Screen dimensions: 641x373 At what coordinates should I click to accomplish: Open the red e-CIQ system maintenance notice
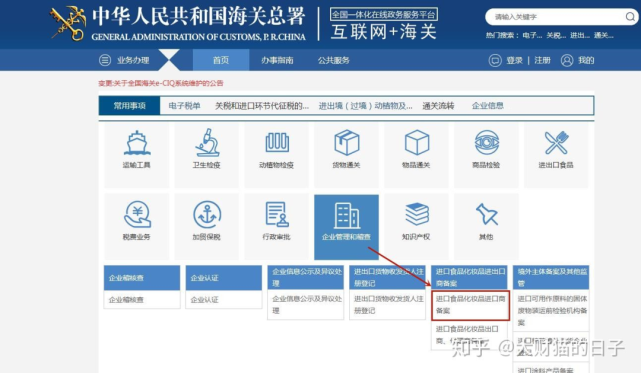(161, 83)
